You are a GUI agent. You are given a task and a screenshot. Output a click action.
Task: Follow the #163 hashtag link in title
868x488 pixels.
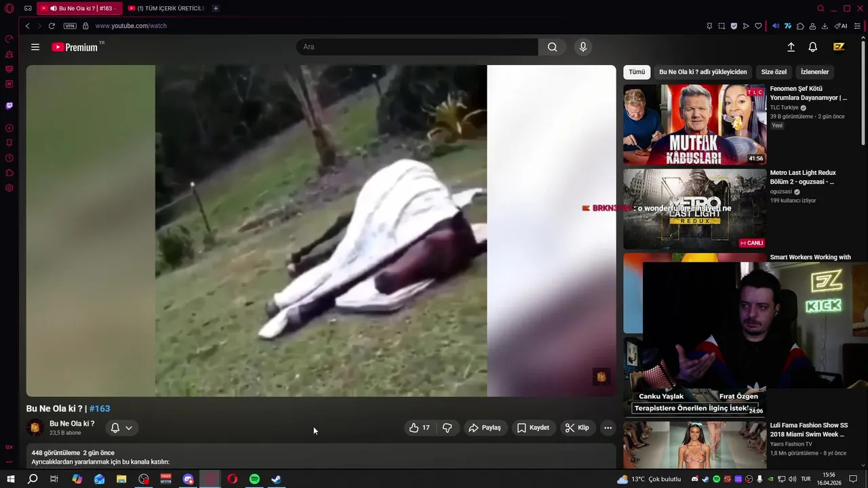point(100,409)
